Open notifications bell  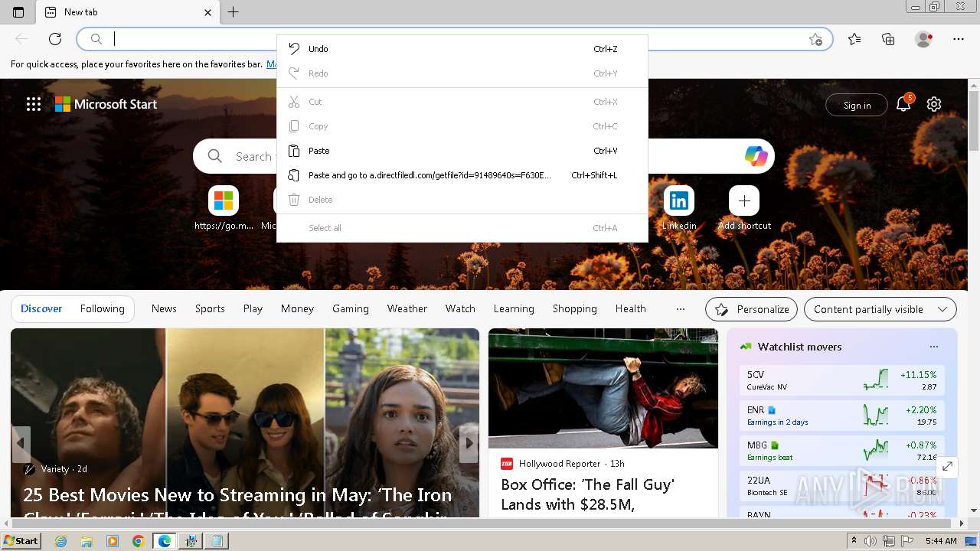903,105
